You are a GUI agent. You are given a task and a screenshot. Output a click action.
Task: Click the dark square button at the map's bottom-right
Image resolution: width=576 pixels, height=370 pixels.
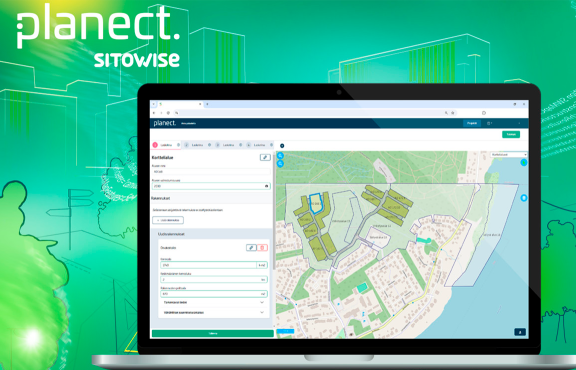[520, 332]
